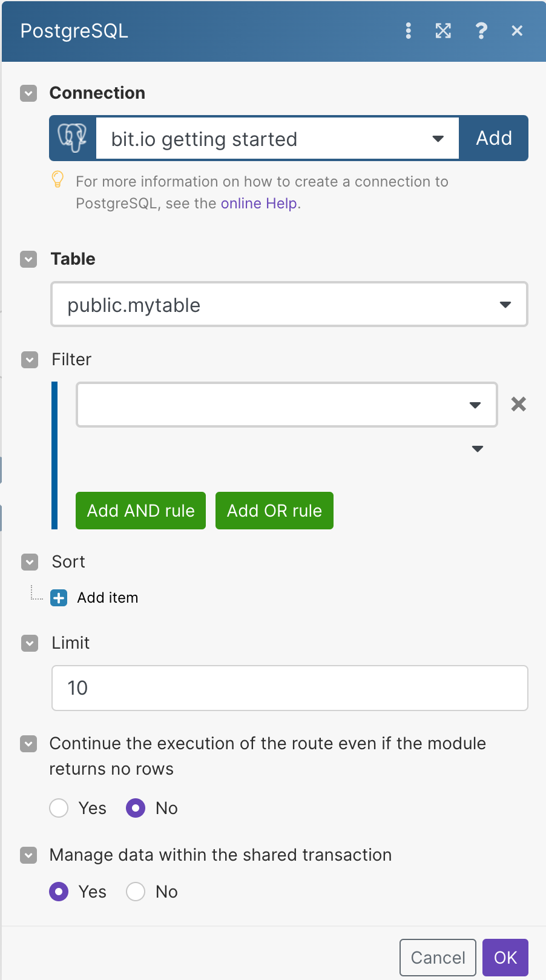Click the lightbulb hint icon

tap(58, 180)
